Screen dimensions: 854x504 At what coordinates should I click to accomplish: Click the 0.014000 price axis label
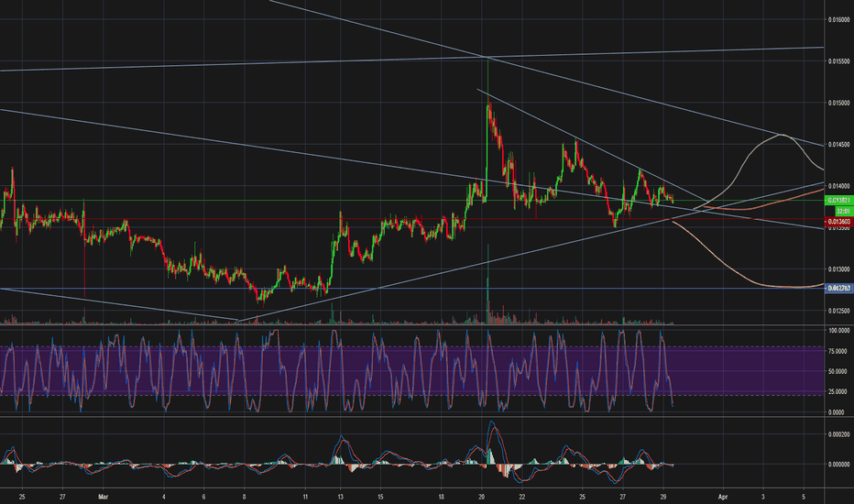[838, 186]
